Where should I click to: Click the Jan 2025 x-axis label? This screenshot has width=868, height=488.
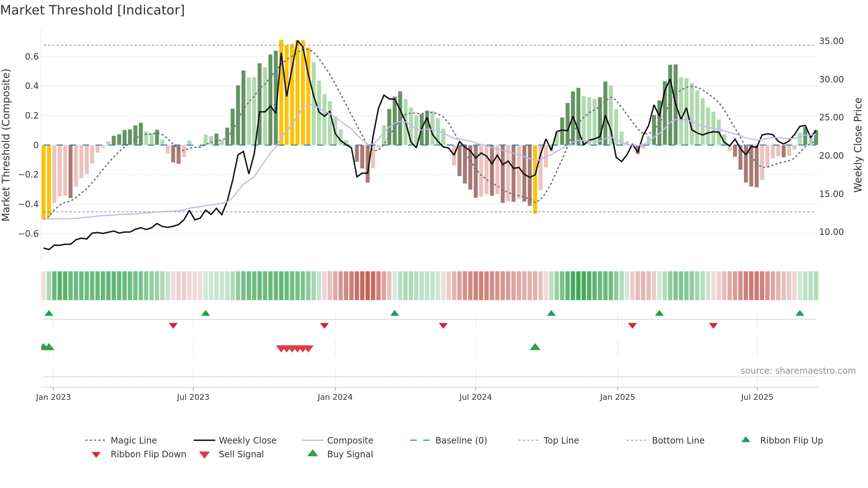click(618, 397)
